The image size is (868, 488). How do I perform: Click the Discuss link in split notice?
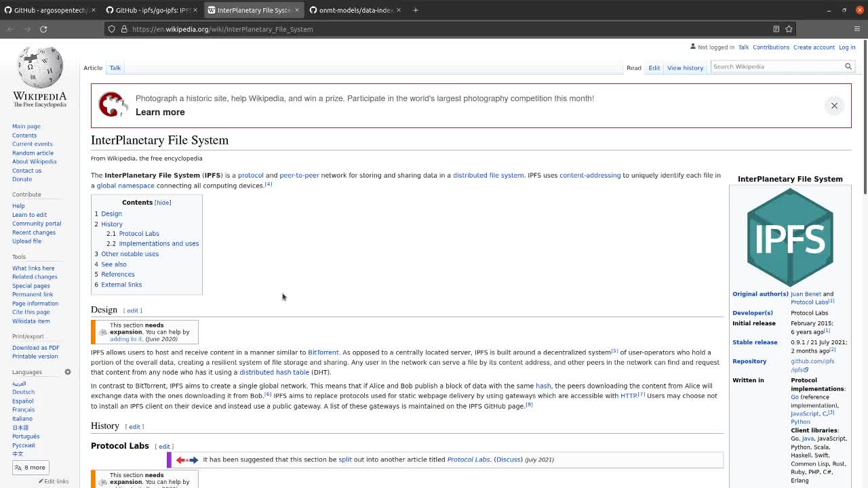click(x=508, y=460)
